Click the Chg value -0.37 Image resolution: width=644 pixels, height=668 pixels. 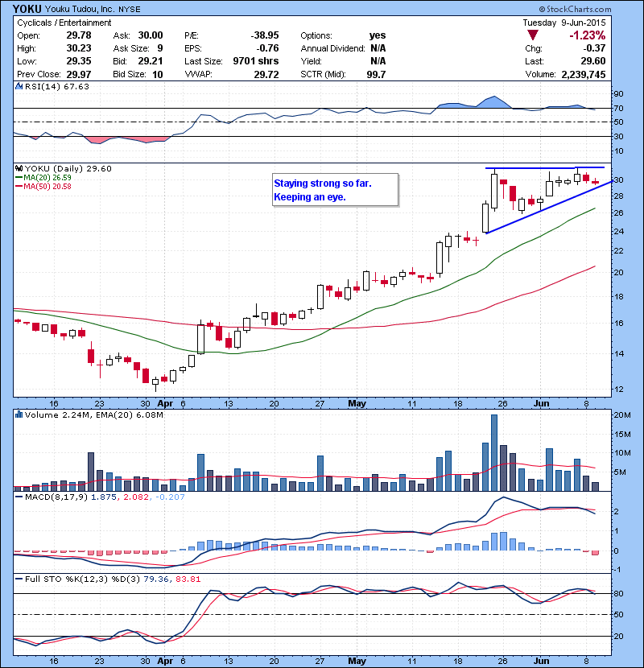[595, 48]
